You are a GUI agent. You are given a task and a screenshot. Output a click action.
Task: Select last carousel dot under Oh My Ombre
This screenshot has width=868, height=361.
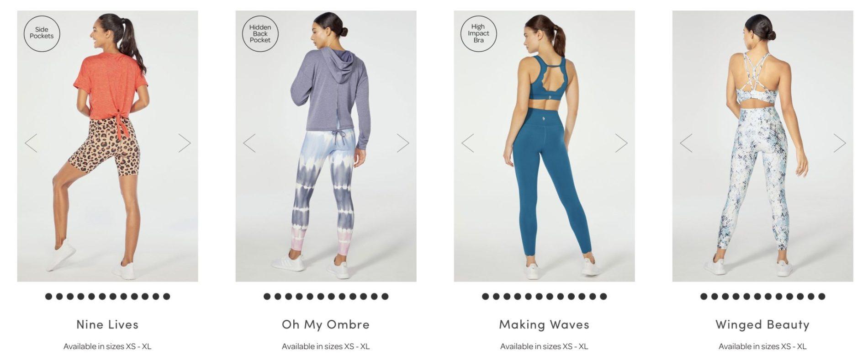coord(385,296)
